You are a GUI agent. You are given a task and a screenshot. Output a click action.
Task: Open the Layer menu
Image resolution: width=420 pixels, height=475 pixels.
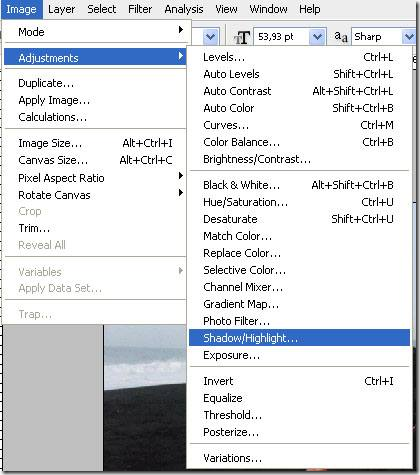(x=62, y=9)
